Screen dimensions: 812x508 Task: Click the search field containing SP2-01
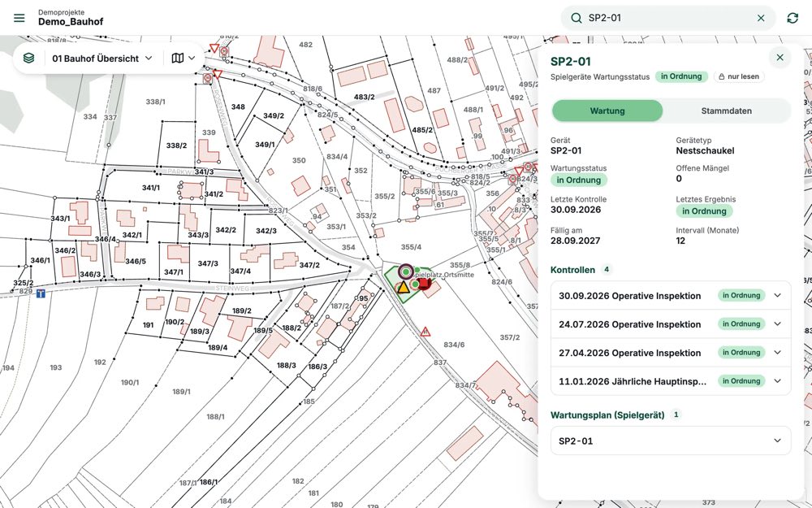click(x=668, y=18)
